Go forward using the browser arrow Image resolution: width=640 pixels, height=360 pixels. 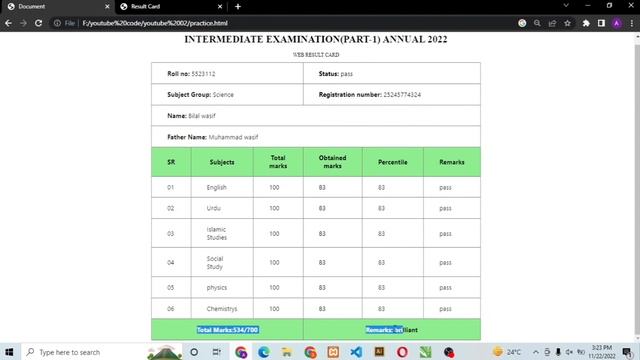click(x=23, y=23)
